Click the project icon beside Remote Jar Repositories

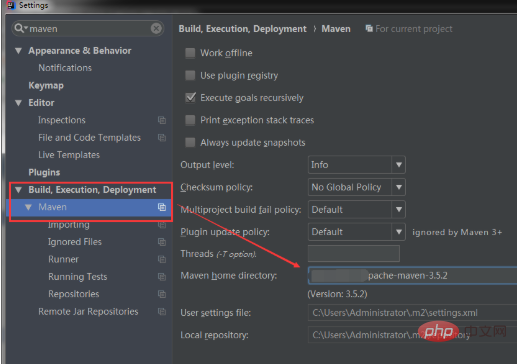(x=162, y=312)
